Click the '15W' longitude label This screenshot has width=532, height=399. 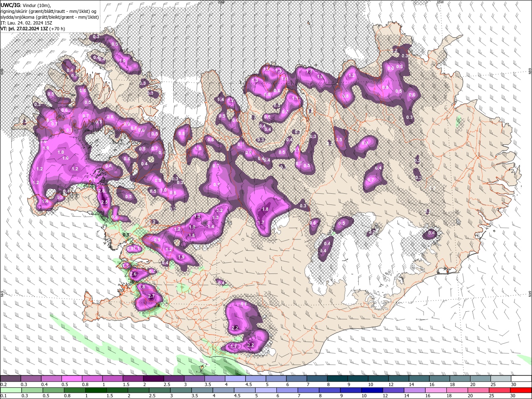point(440,2)
